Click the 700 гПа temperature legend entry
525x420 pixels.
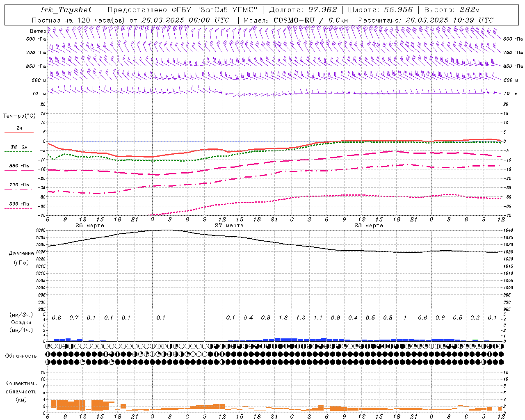(x=19, y=185)
